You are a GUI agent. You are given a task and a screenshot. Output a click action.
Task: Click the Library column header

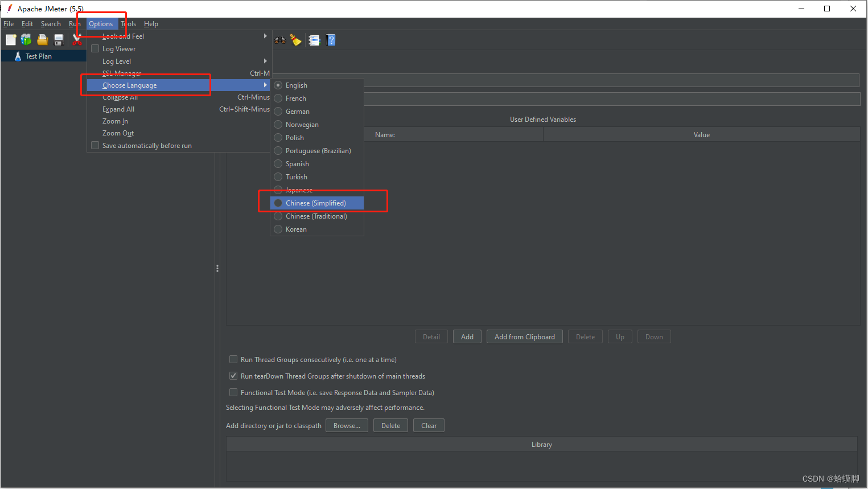[x=542, y=445]
